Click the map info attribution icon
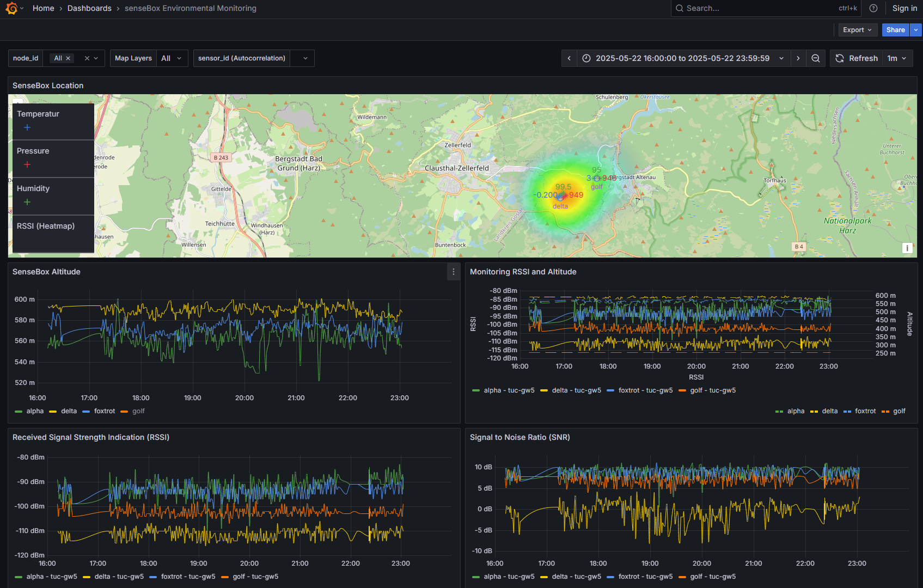923x588 pixels. (x=907, y=248)
